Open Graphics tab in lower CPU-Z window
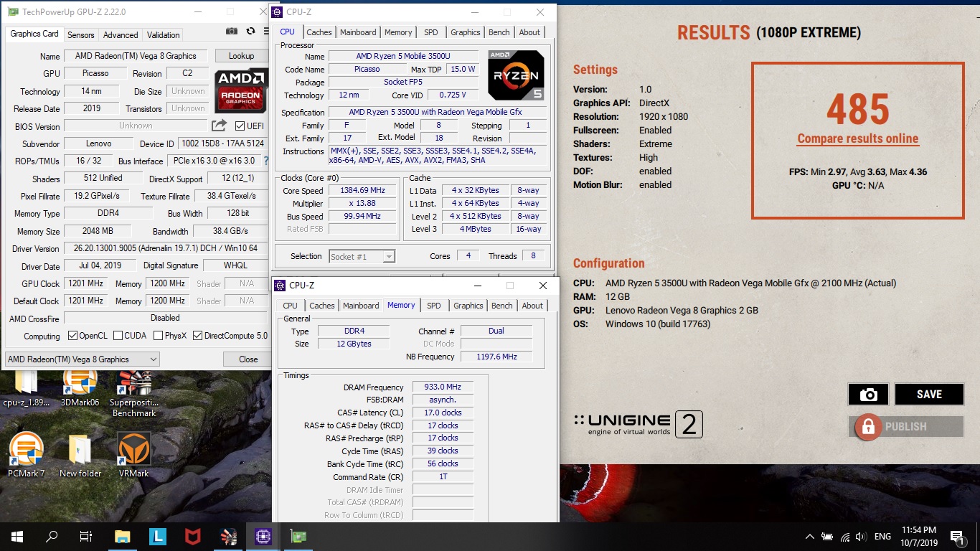The width and height of the screenshot is (980, 551). (468, 306)
